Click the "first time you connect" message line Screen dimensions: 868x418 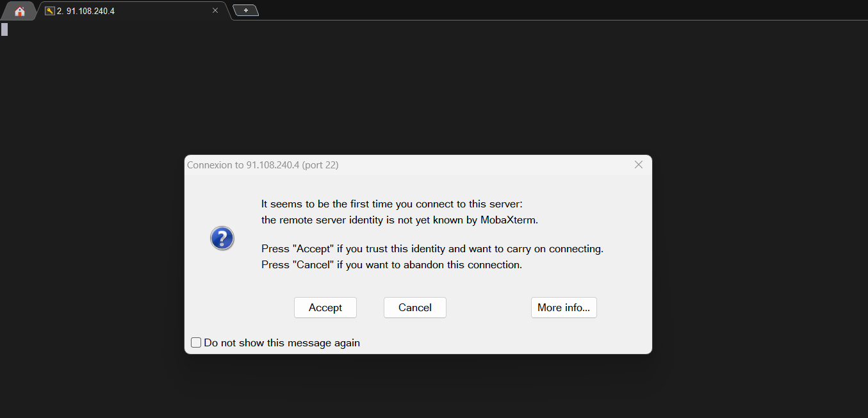pyautogui.click(x=392, y=204)
